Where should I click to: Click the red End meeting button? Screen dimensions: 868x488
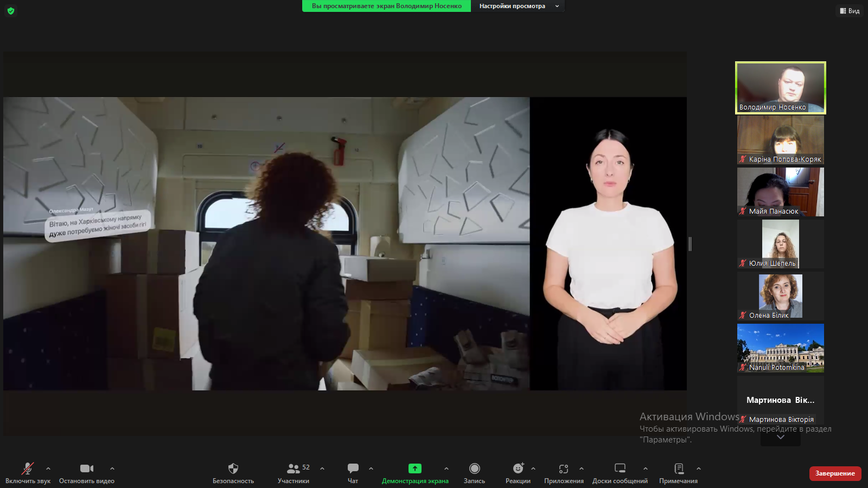(x=835, y=473)
